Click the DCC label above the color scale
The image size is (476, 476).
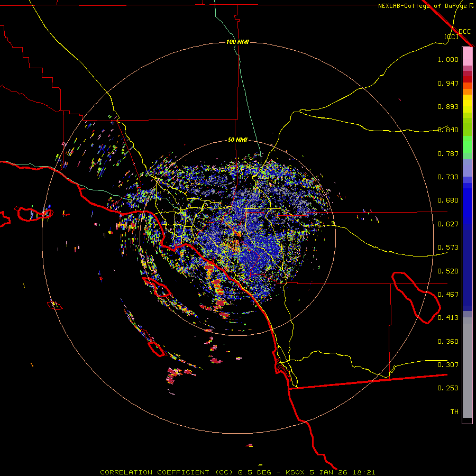(x=464, y=32)
